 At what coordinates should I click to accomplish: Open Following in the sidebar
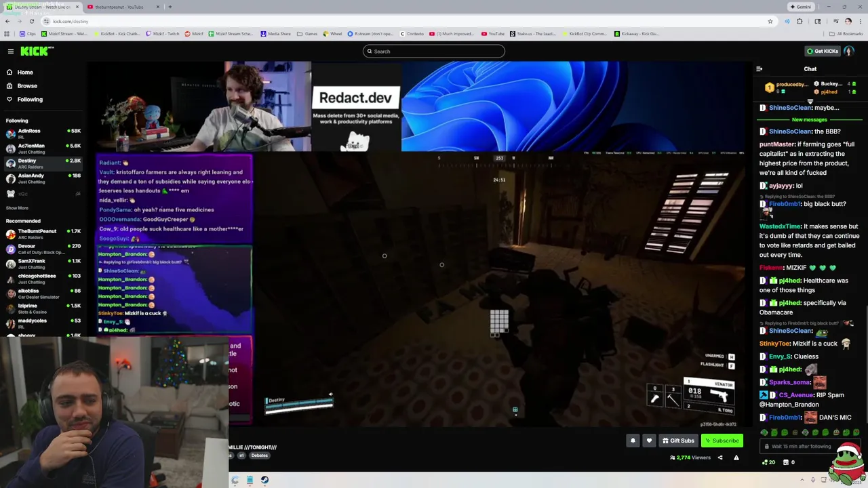(30, 99)
